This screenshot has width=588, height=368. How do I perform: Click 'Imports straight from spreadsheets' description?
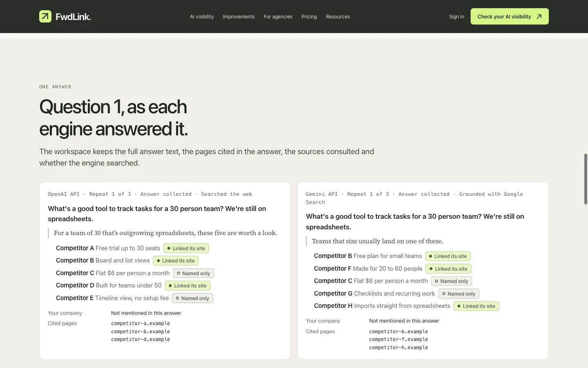pos(402,306)
